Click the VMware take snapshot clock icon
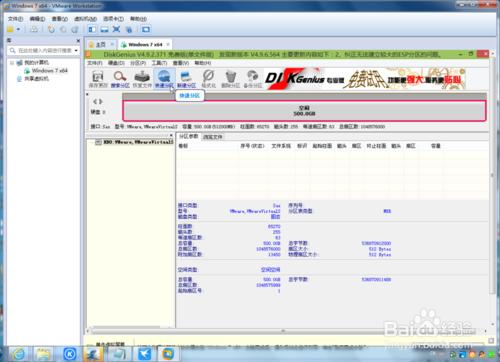 [x=51, y=29]
